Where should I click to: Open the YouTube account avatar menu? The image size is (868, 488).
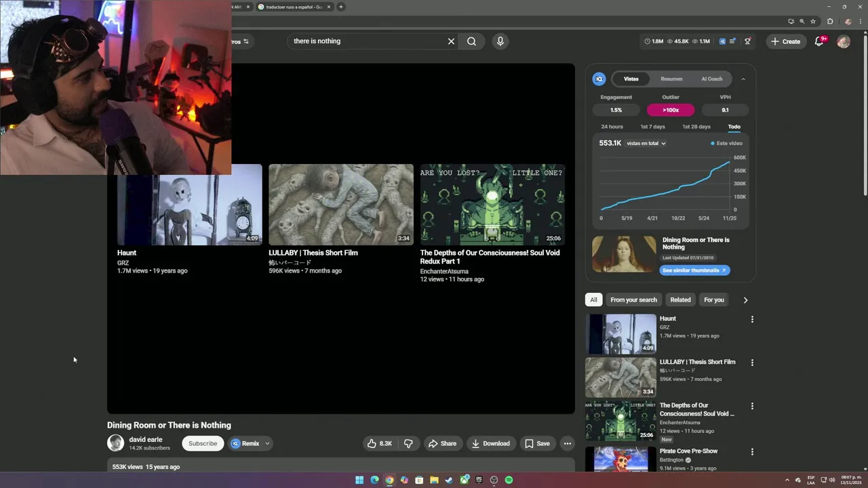[844, 41]
